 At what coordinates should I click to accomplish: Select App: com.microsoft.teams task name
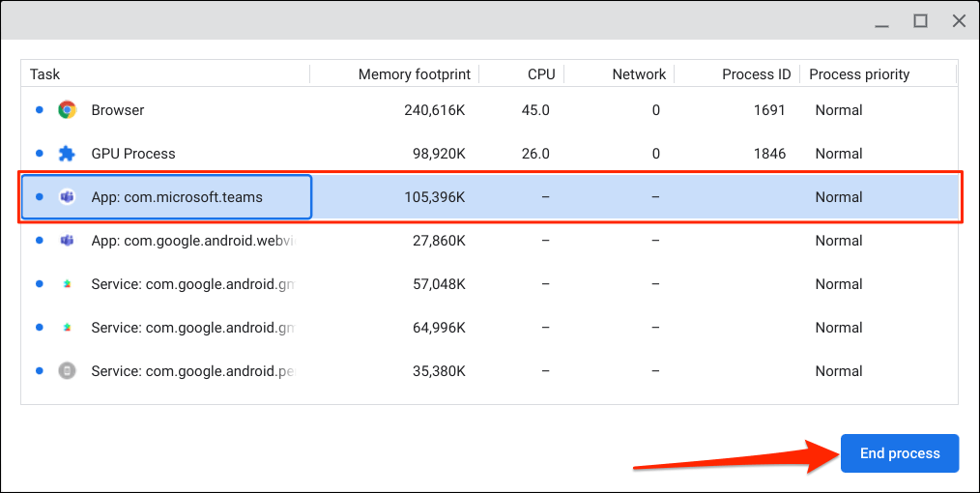pyautogui.click(x=177, y=197)
